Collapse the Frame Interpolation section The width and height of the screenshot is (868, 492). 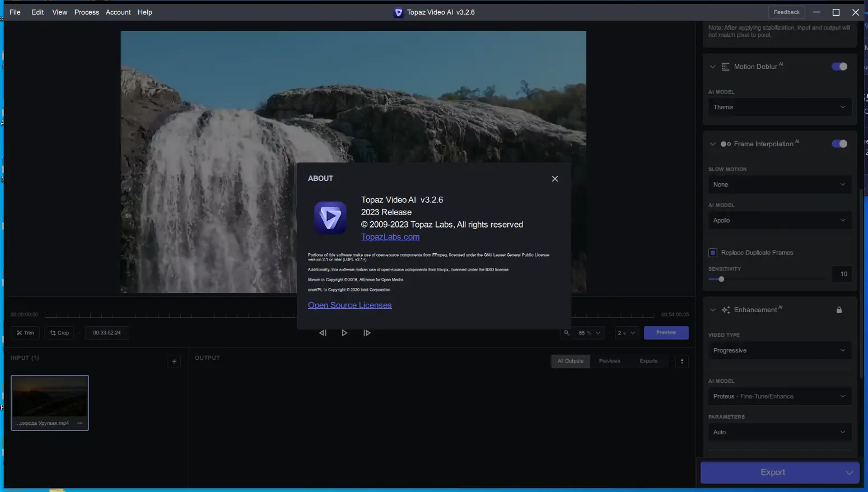[x=712, y=144]
